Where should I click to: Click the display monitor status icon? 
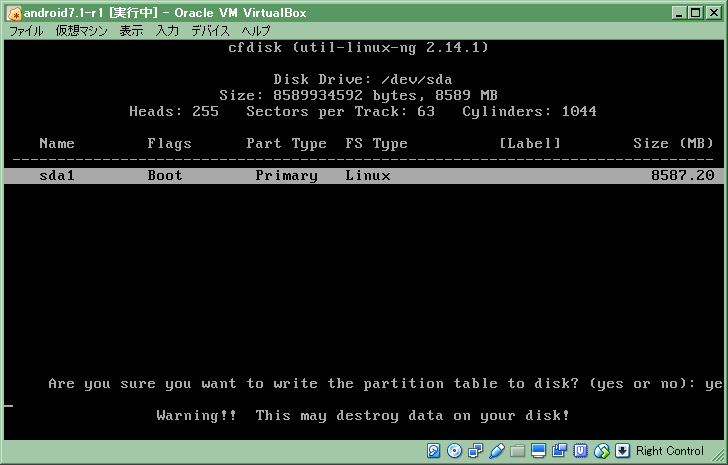pos(539,451)
